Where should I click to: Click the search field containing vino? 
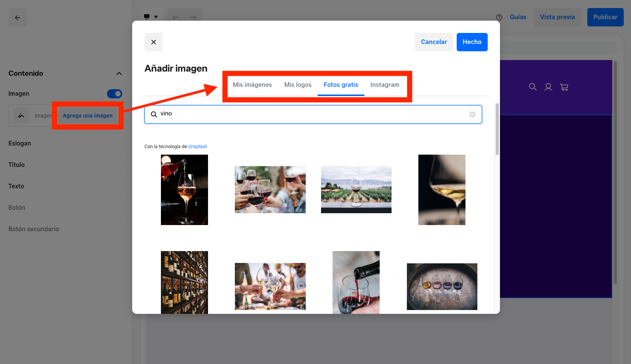point(313,114)
